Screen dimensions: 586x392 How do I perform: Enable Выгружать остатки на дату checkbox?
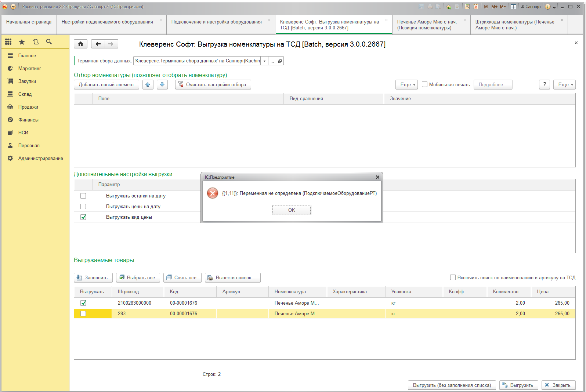coord(83,196)
